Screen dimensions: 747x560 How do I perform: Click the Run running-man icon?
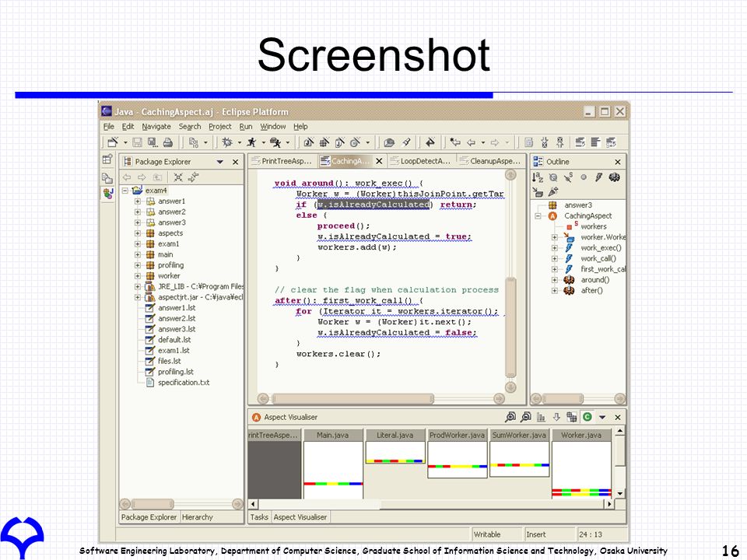point(251,142)
